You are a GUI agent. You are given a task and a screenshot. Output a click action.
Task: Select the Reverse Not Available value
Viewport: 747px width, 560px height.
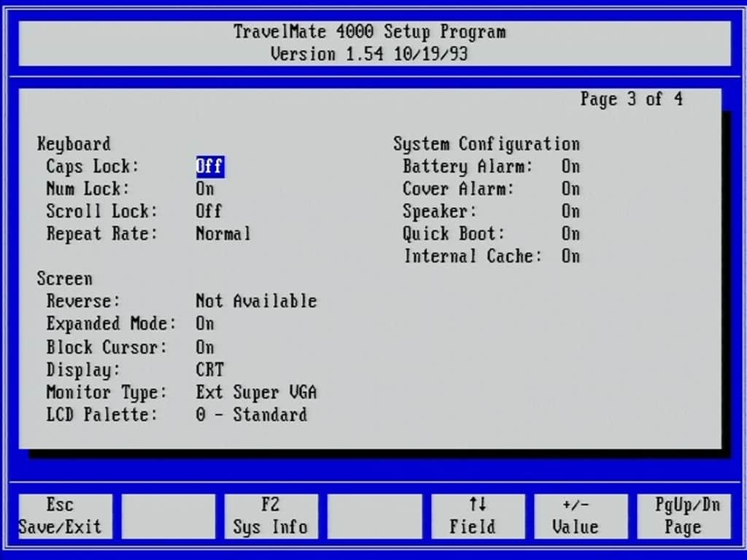tap(256, 301)
